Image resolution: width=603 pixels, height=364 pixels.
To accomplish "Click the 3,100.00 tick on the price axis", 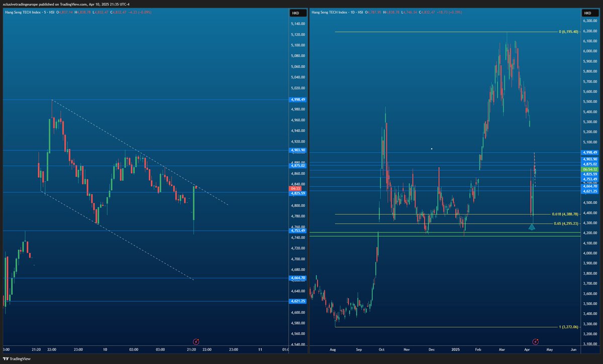I will (x=589, y=344).
